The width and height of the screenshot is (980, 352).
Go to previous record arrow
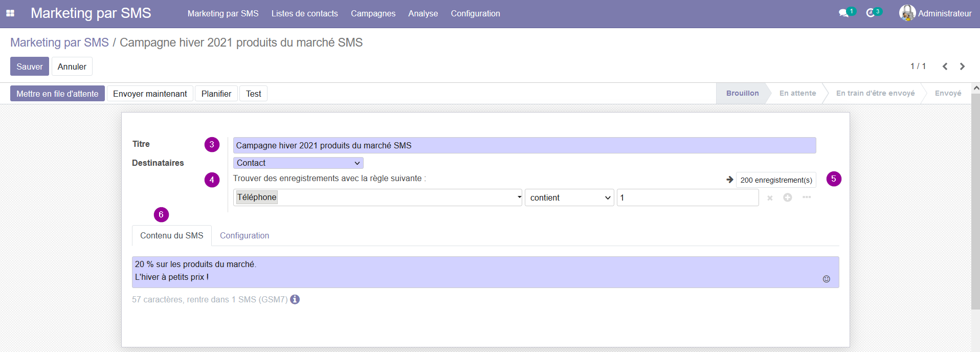coord(945,67)
